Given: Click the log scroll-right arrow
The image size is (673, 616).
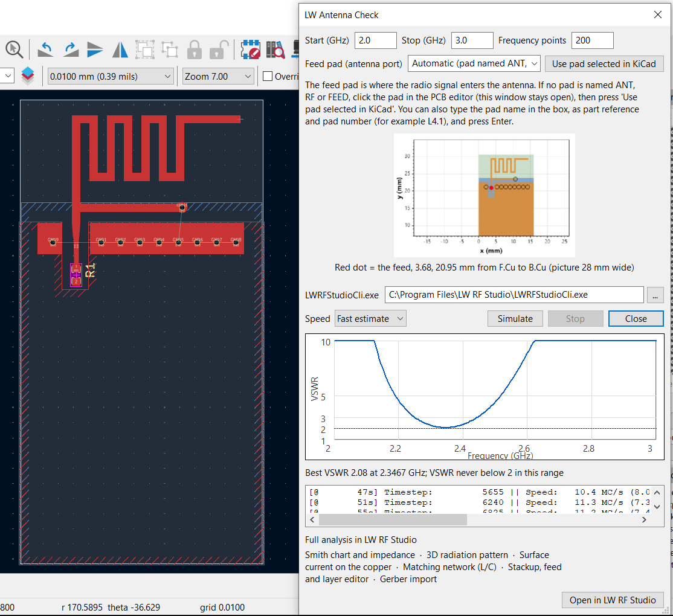Looking at the screenshot, I should coord(644,520).
